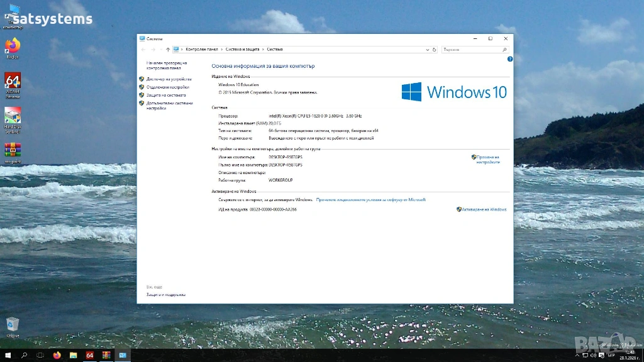Open the Recycle Bin on the desktop
Image resolution: width=644 pixels, height=362 pixels.
[x=13, y=325]
